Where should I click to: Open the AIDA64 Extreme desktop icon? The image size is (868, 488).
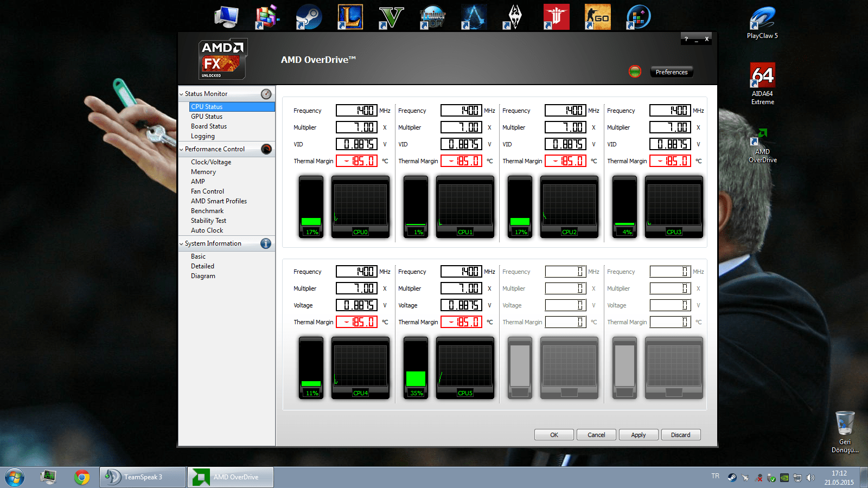tap(762, 84)
